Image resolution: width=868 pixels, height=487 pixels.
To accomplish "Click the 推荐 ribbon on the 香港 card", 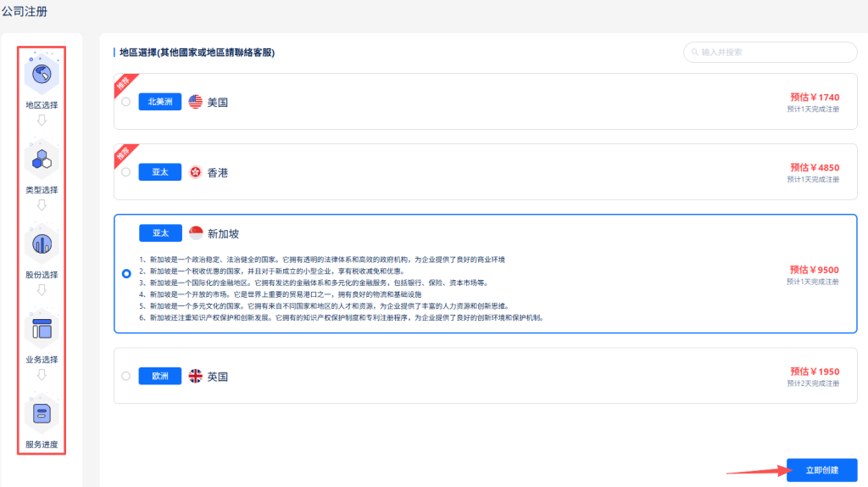I will pyautogui.click(x=124, y=154).
